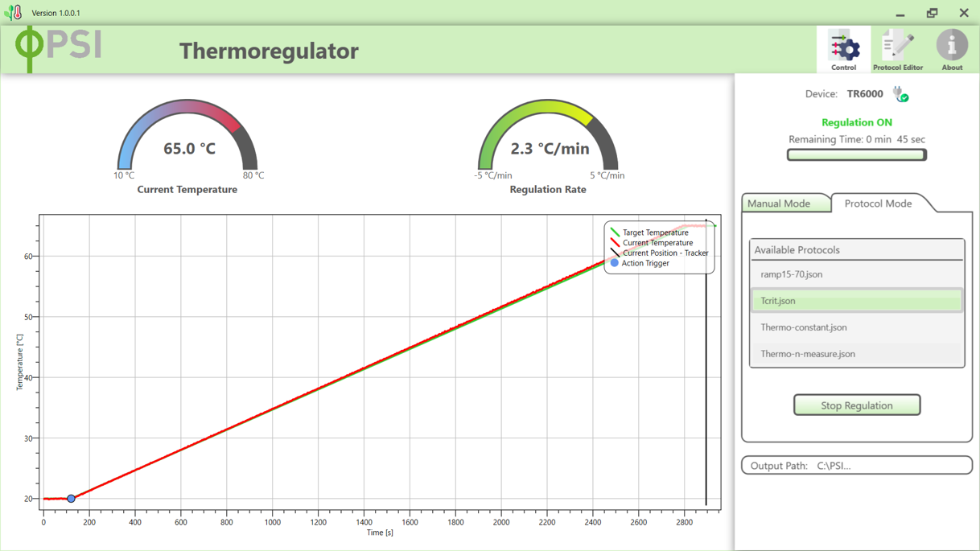Click the thermometer app icon in title bar

tap(14, 13)
